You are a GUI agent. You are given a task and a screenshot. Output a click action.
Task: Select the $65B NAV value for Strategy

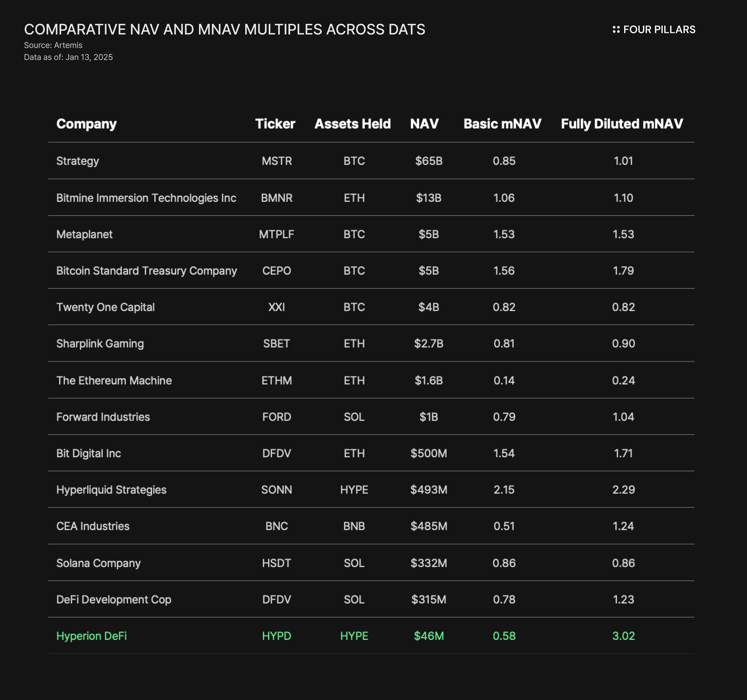(x=428, y=161)
